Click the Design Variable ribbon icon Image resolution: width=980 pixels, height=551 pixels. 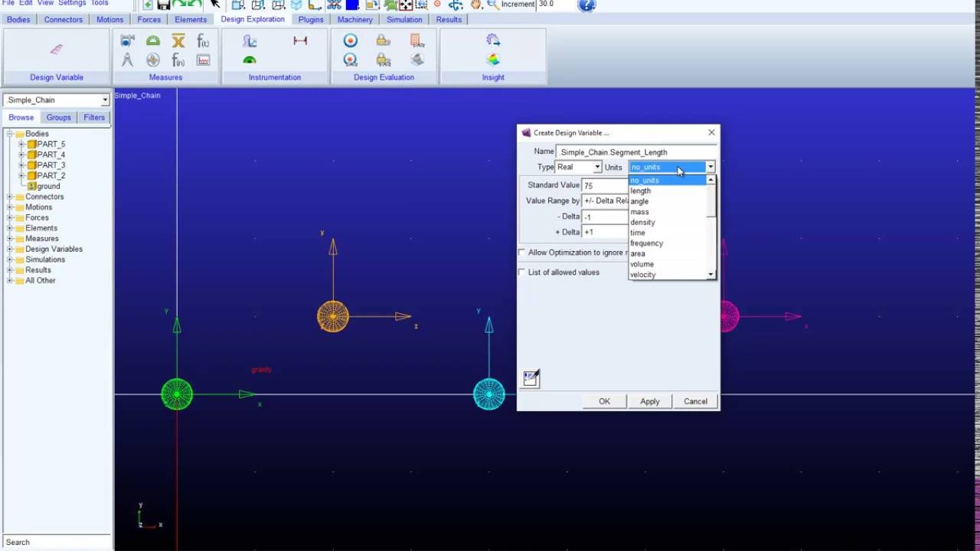(56, 50)
